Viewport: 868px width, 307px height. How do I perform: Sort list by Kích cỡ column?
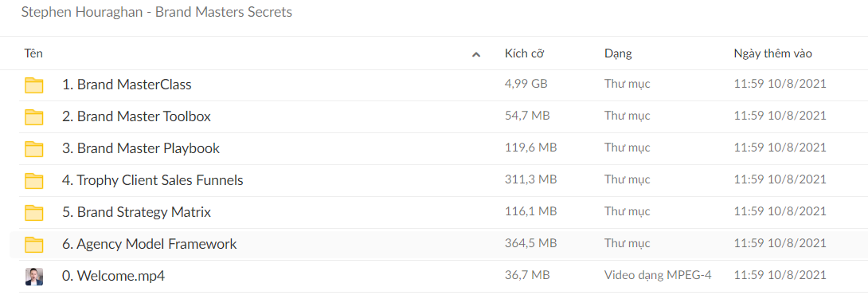click(524, 53)
